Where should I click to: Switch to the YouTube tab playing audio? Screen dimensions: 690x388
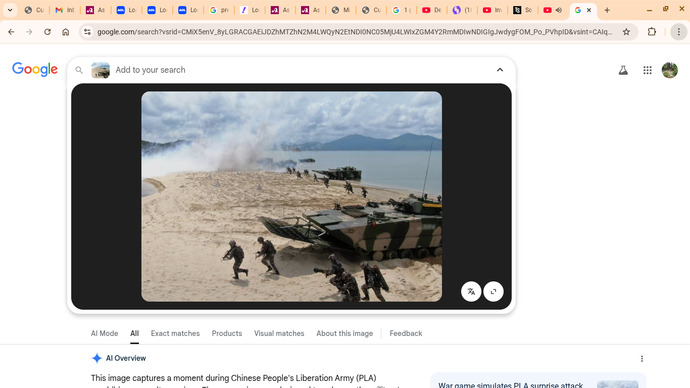coord(553,10)
